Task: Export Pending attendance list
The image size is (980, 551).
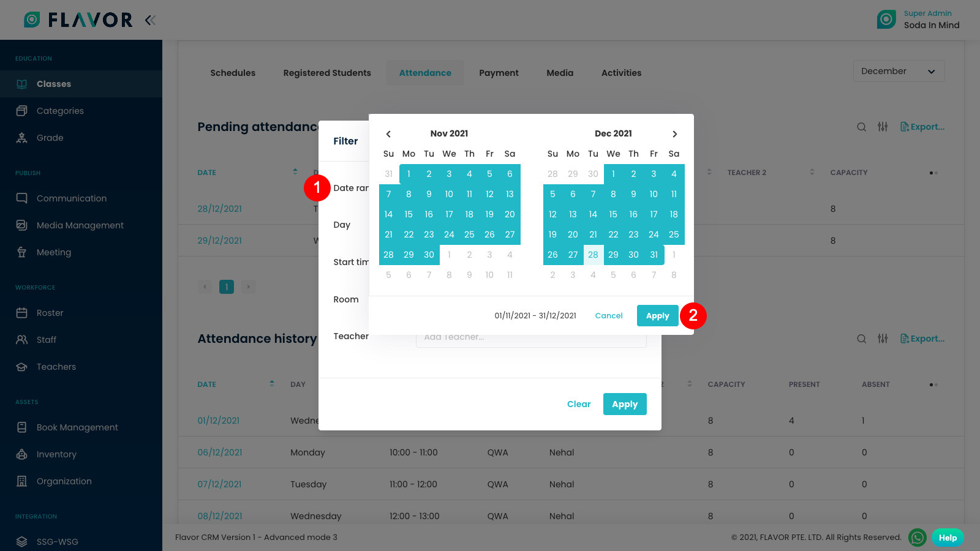Action: [x=922, y=127]
